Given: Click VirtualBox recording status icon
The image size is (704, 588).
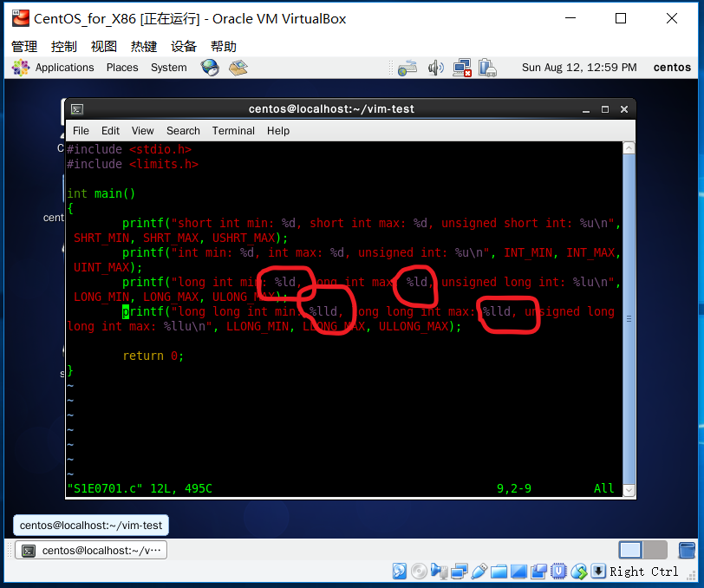Looking at the screenshot, I should 538,572.
